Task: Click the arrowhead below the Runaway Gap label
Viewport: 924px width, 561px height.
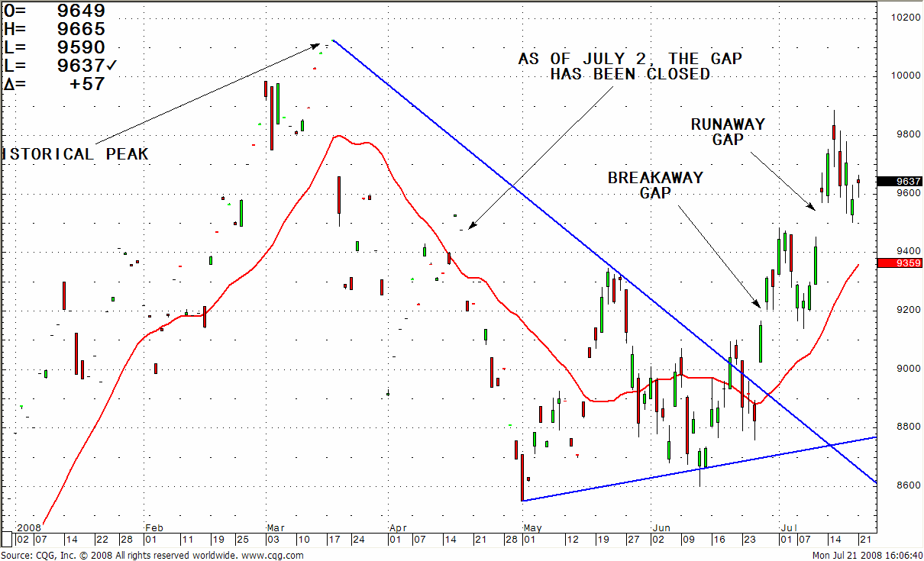Action: click(812, 206)
